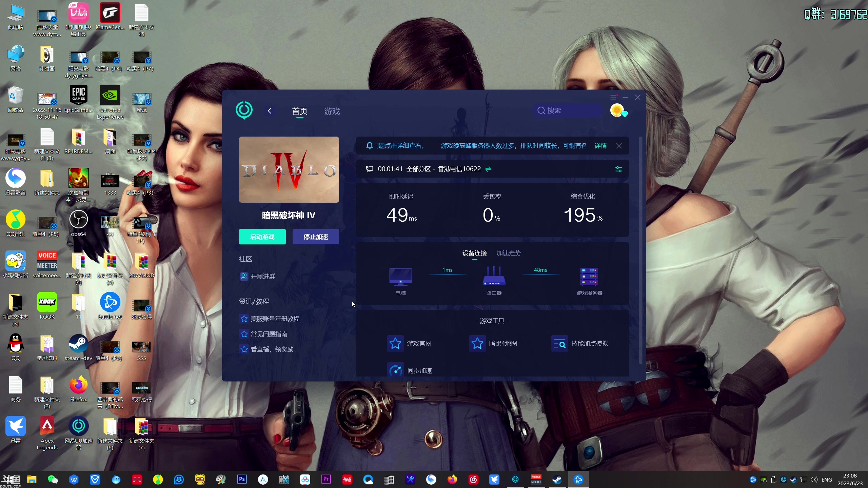Go back with the left chevron

click(270, 111)
